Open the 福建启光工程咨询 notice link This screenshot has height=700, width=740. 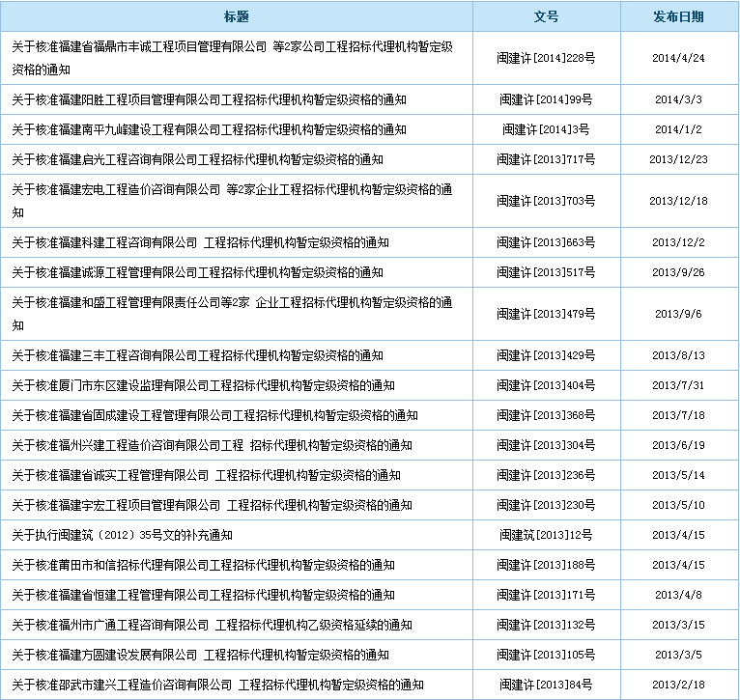(x=197, y=159)
